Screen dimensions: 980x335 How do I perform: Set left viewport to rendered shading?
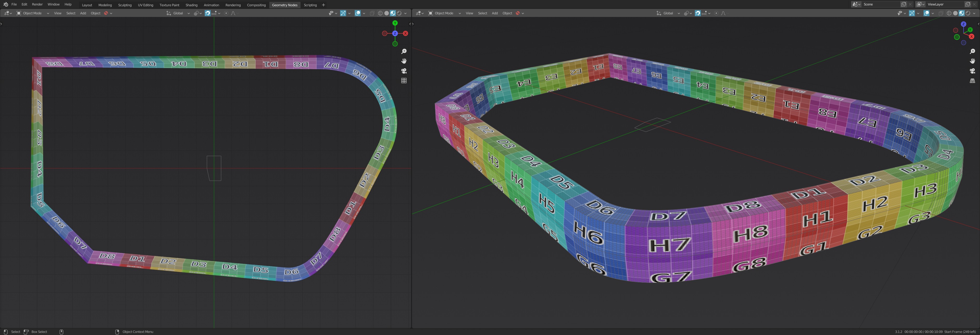point(399,13)
